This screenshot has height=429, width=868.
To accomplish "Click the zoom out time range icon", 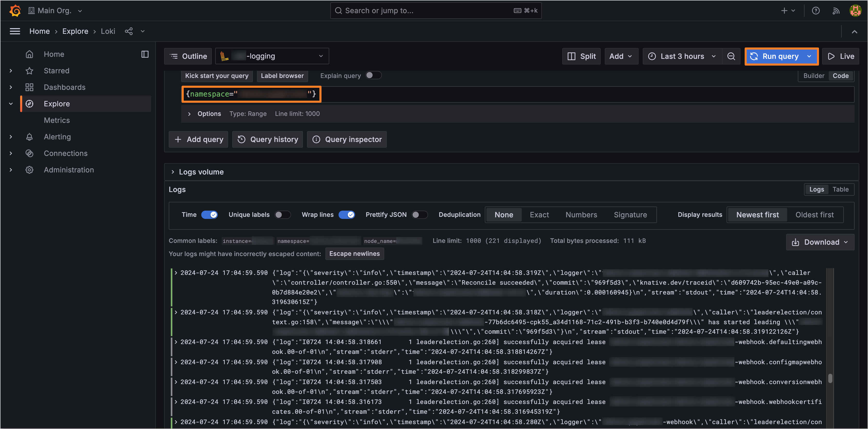I will coord(730,56).
